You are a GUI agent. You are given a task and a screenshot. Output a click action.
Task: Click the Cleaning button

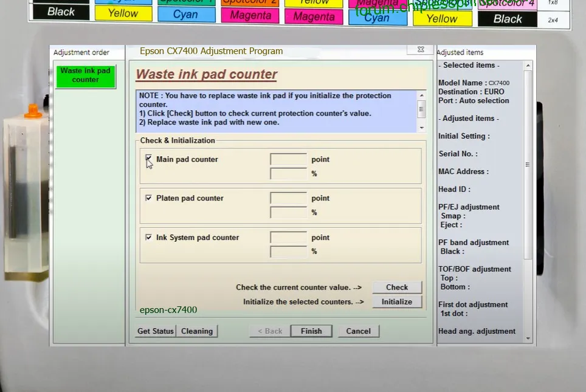point(197,331)
